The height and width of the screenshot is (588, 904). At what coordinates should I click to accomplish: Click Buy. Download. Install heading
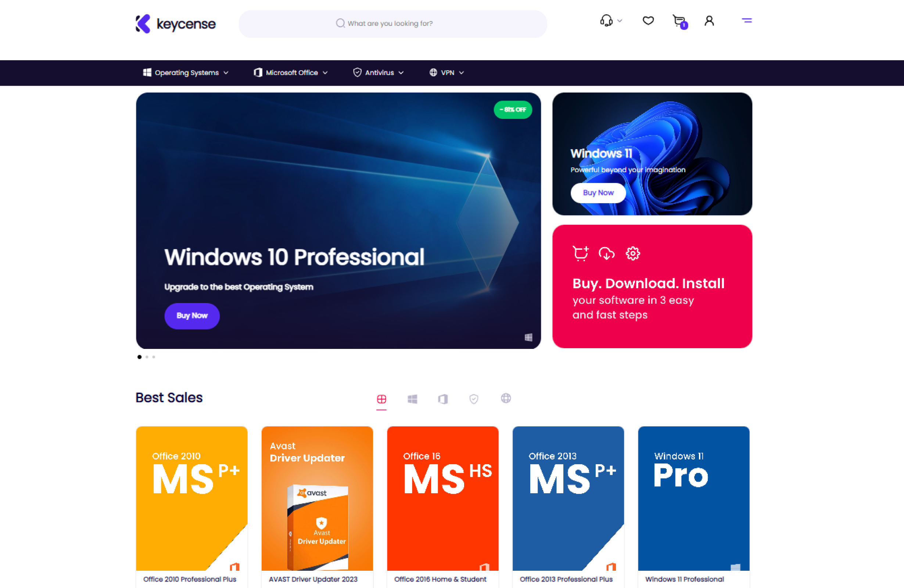(648, 284)
